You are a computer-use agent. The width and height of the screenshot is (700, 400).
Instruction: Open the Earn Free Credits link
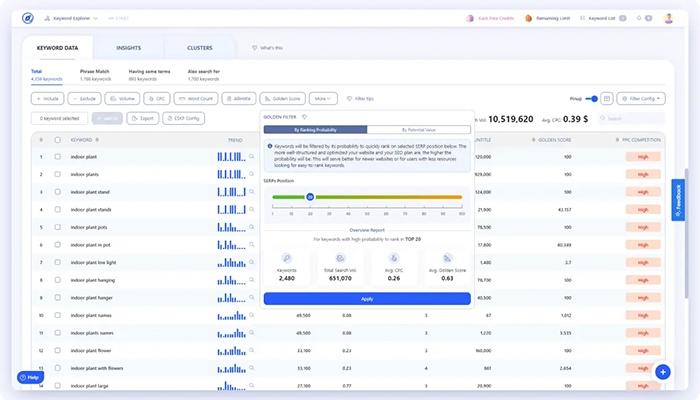tap(490, 18)
